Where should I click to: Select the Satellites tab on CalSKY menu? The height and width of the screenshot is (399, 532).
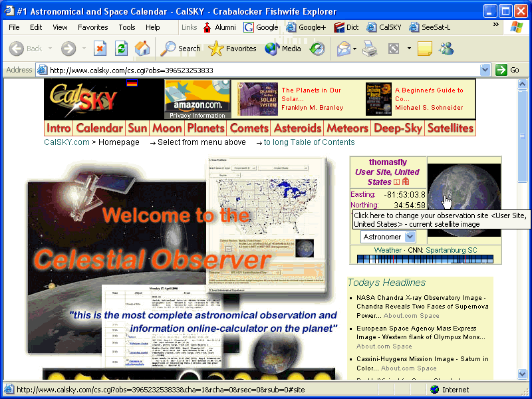tap(450, 128)
